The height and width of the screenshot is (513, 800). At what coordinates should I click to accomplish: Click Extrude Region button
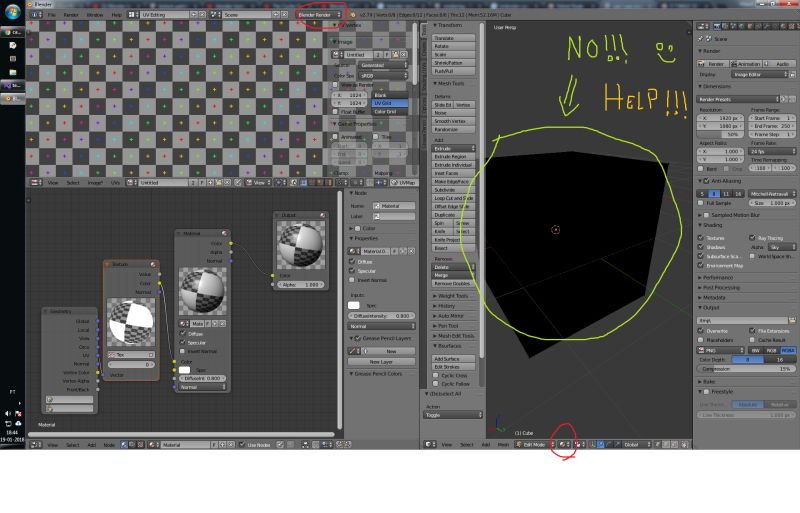pyautogui.click(x=453, y=156)
